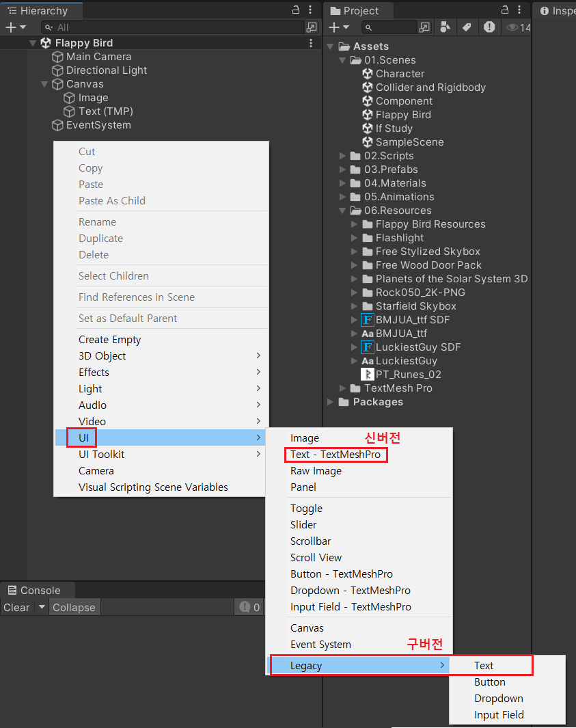The height and width of the screenshot is (728, 576).
Task: Click Search by Label tag icon
Action: tap(467, 27)
